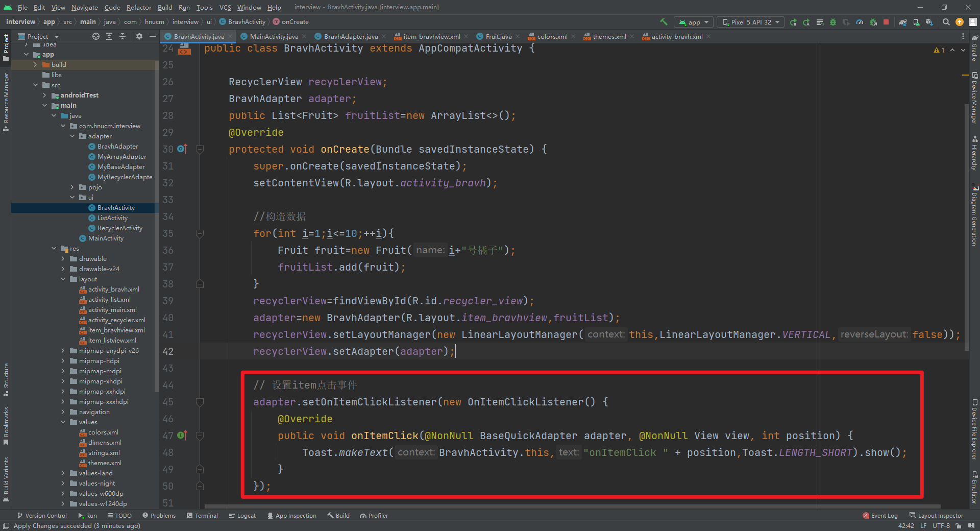
Task: Open the SDK Manager icon
Action: [x=929, y=22]
